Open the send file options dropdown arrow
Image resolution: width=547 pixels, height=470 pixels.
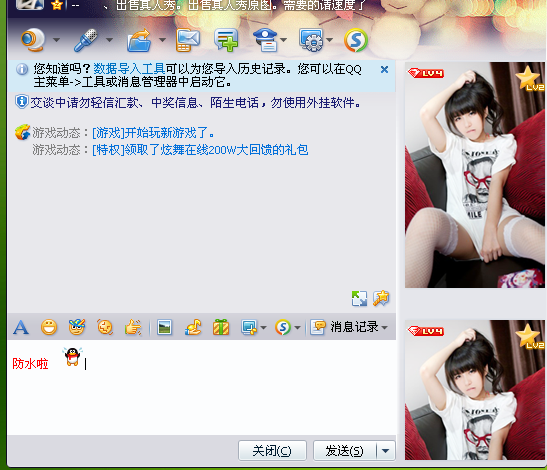[x=162, y=40]
